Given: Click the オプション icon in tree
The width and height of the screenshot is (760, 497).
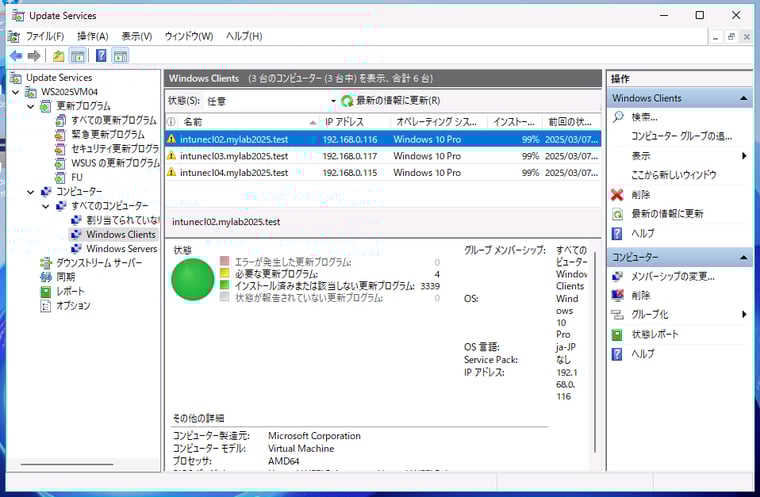Looking at the screenshot, I should point(46,305).
